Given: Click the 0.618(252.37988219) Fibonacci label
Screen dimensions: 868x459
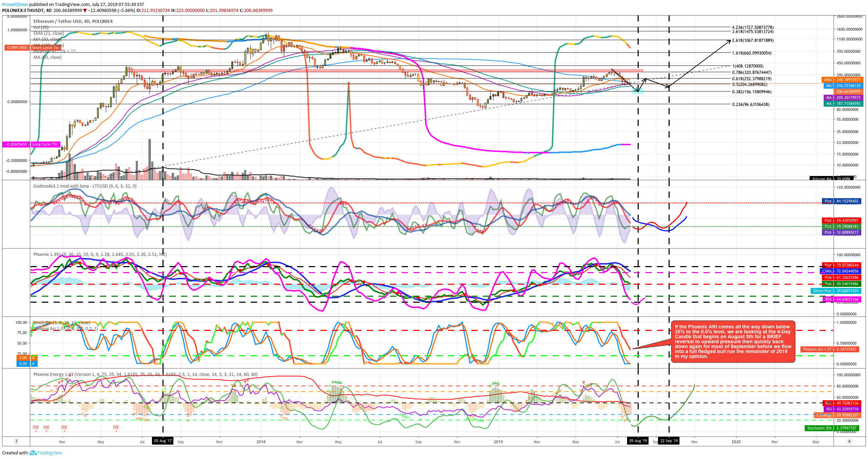Looking at the screenshot, I should click(x=752, y=79).
